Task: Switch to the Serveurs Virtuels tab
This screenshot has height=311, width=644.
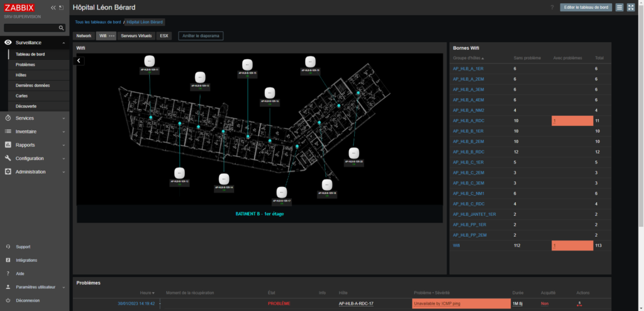Action: (x=136, y=36)
